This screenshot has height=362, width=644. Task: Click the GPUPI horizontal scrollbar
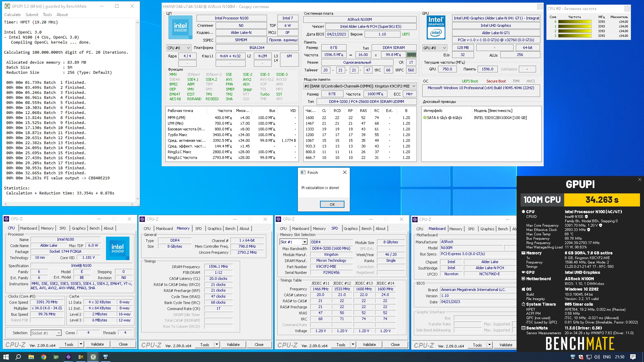point(69,204)
